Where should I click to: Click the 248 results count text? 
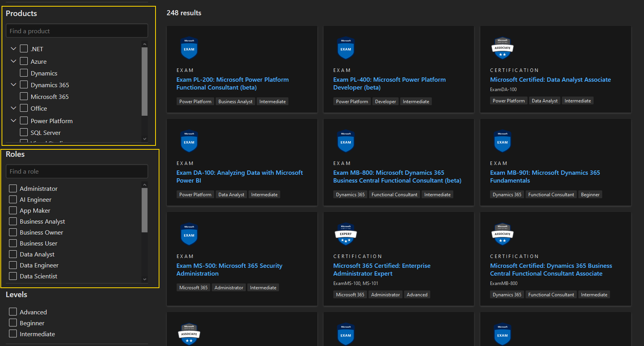(x=184, y=13)
